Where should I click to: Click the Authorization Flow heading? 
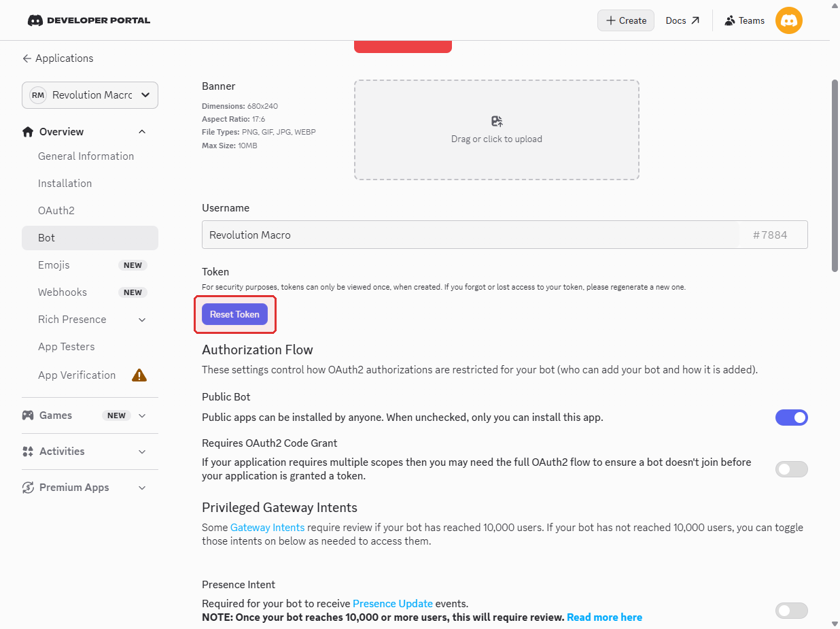point(258,350)
